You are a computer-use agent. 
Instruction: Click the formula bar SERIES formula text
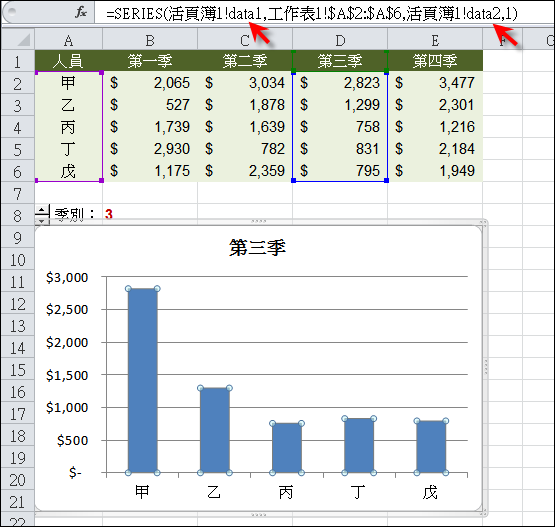click(x=311, y=13)
